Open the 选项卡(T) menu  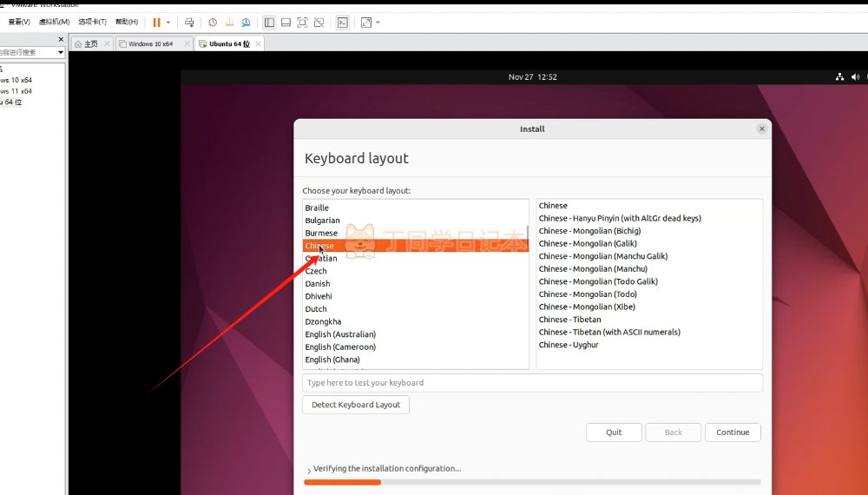tap(92, 23)
